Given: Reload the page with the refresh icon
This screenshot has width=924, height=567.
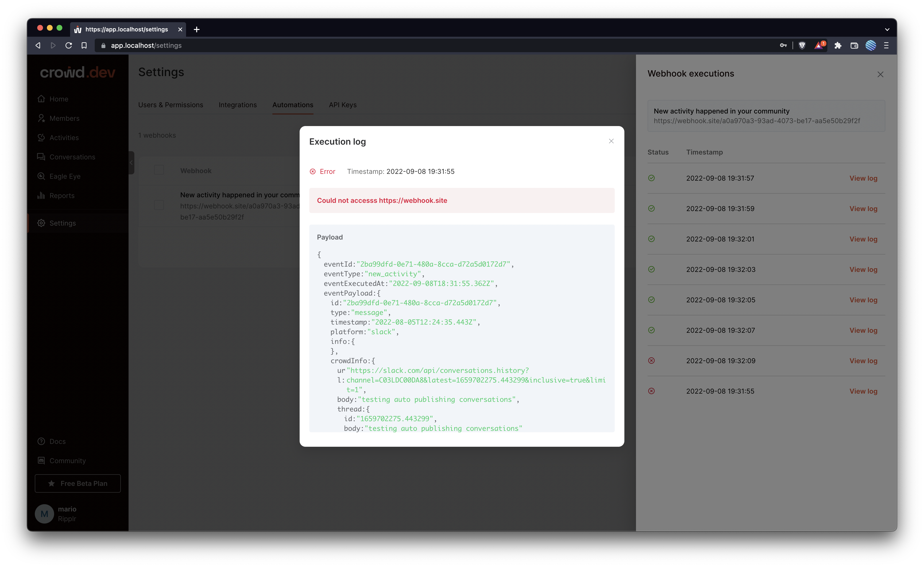Looking at the screenshot, I should point(68,45).
